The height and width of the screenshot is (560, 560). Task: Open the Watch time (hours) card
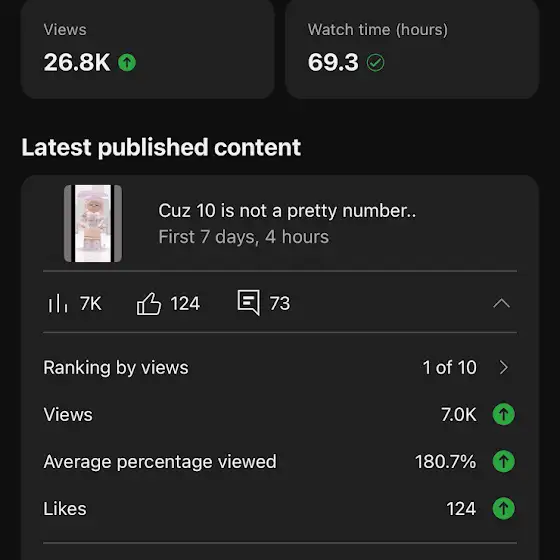[412, 49]
